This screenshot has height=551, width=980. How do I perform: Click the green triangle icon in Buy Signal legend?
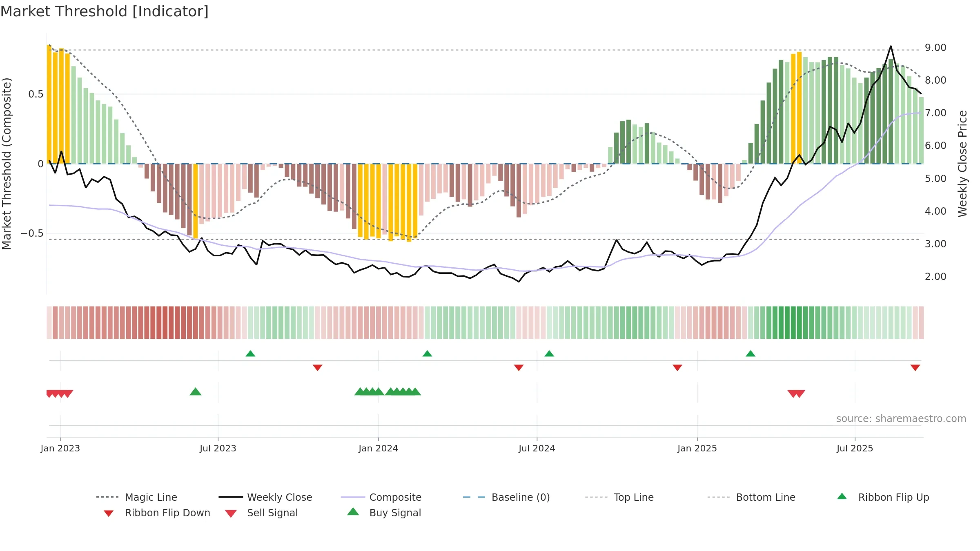(x=353, y=511)
